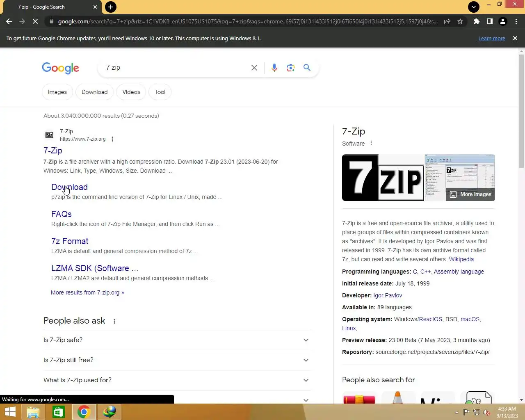The width and height of the screenshot is (525, 420).
Task: Select the Tool filter chip
Action: point(160,92)
